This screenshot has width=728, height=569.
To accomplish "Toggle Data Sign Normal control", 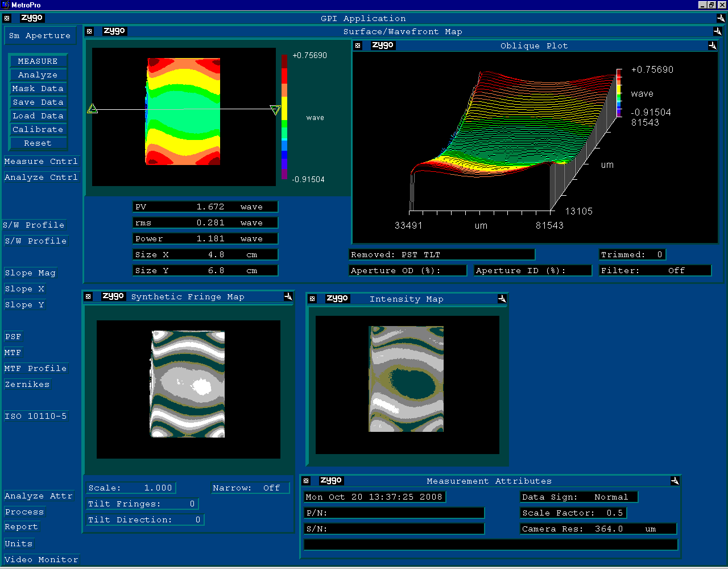I will [x=579, y=497].
